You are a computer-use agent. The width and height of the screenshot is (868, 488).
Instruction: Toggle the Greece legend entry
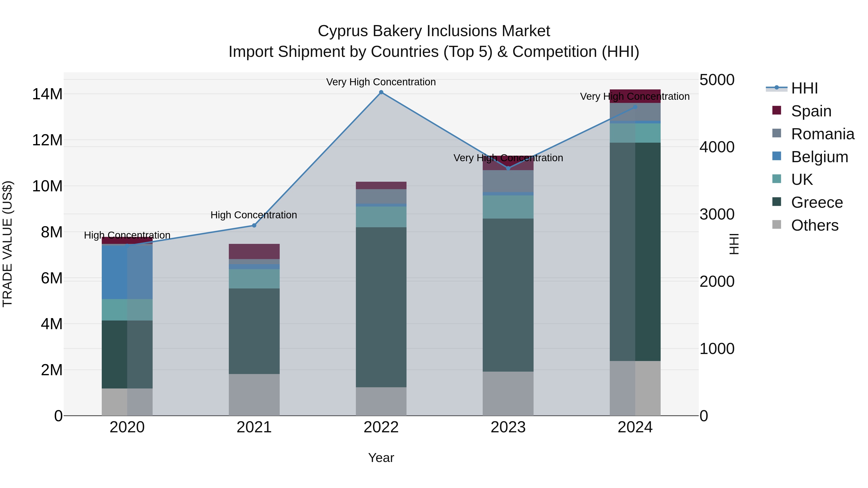(x=807, y=202)
